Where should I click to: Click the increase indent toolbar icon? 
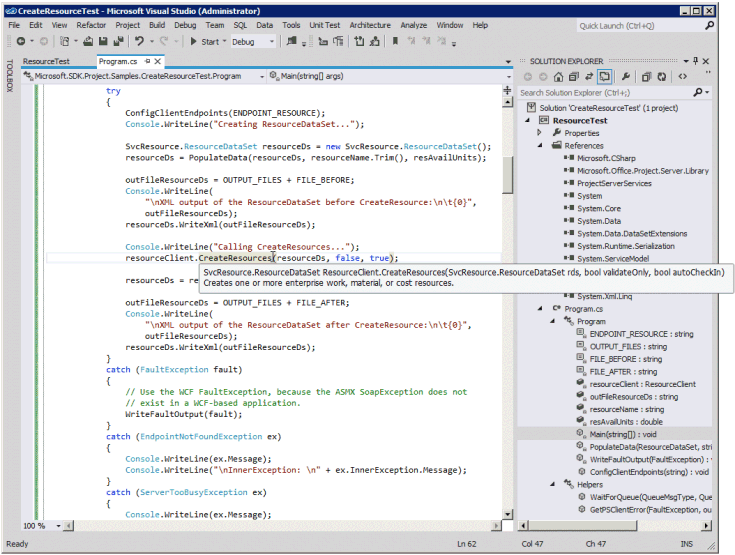pyautogui.click(x=338, y=42)
